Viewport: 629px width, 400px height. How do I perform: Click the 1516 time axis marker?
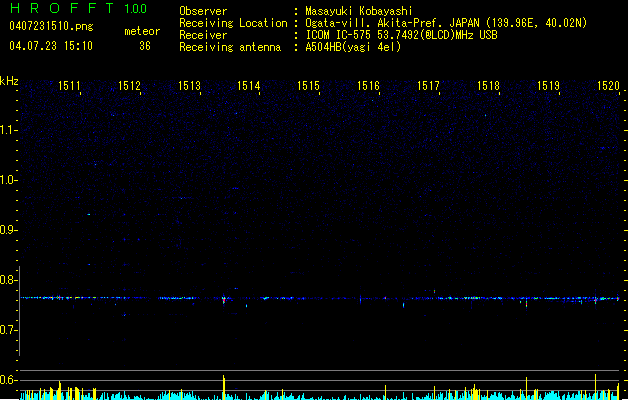click(x=368, y=86)
